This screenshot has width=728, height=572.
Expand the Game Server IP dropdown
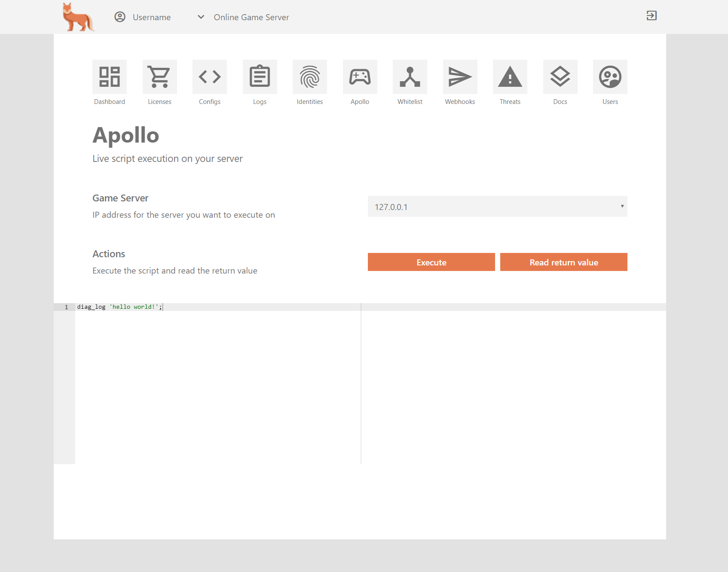pos(497,207)
